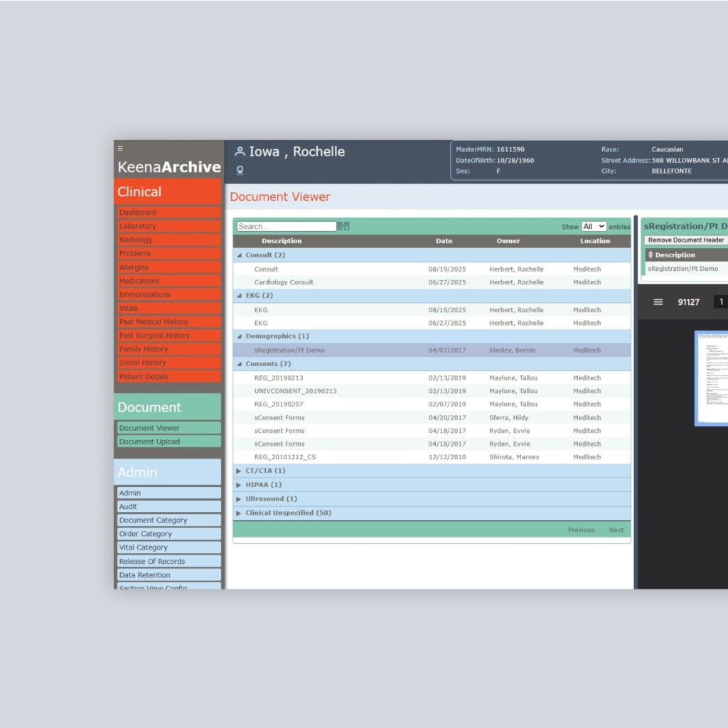Click the patient person icon
Image resolution: width=728 pixels, height=728 pixels.
pyautogui.click(x=240, y=151)
